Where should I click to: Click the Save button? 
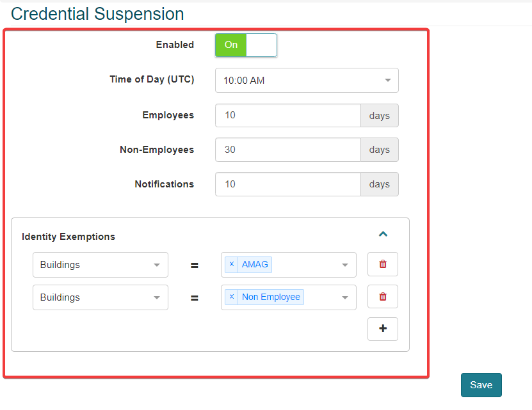click(x=481, y=385)
